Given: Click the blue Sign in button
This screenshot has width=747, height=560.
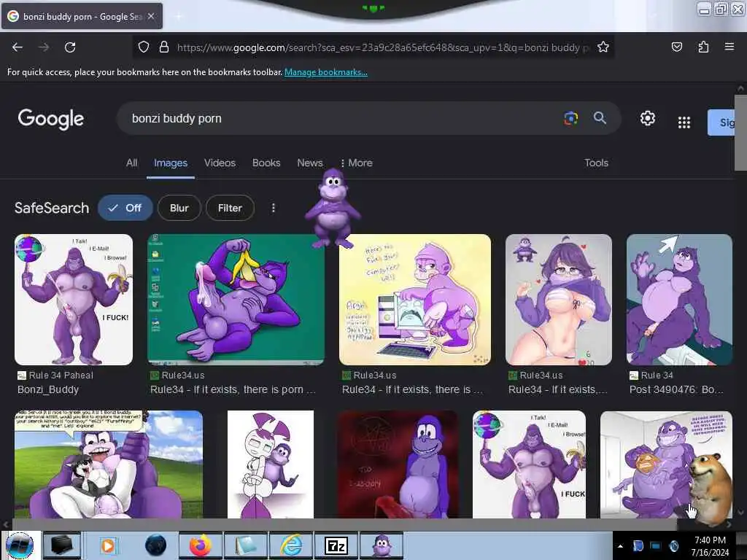Looking at the screenshot, I should (x=721, y=122).
